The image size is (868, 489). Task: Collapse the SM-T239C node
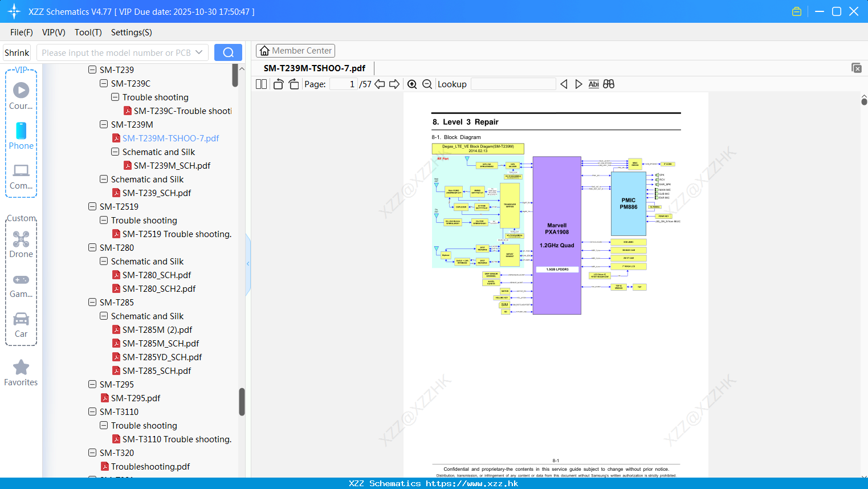coord(104,83)
